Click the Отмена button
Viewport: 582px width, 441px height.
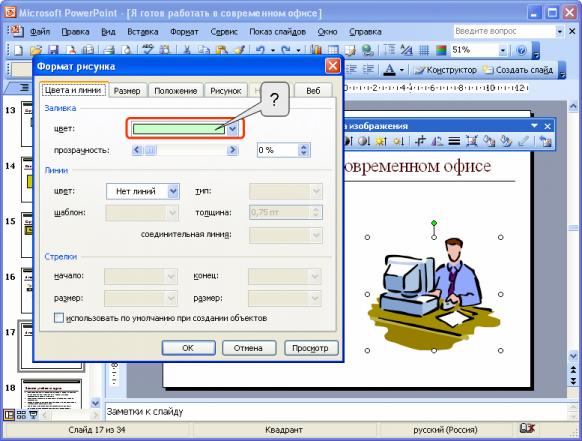pyautogui.click(x=249, y=348)
